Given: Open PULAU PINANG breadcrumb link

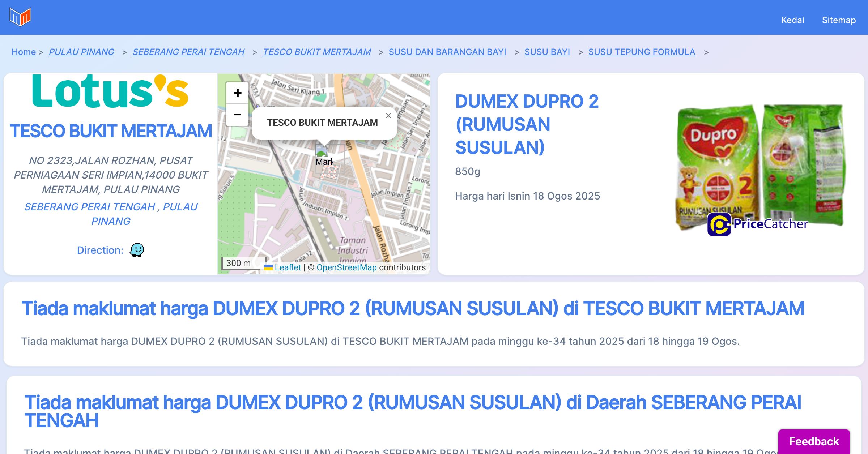Looking at the screenshot, I should pos(81,52).
